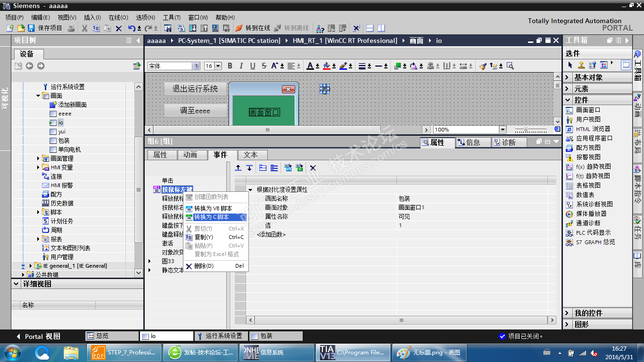Click the Portal 视图 link
This screenshot has height=362, width=644.
click(x=39, y=337)
